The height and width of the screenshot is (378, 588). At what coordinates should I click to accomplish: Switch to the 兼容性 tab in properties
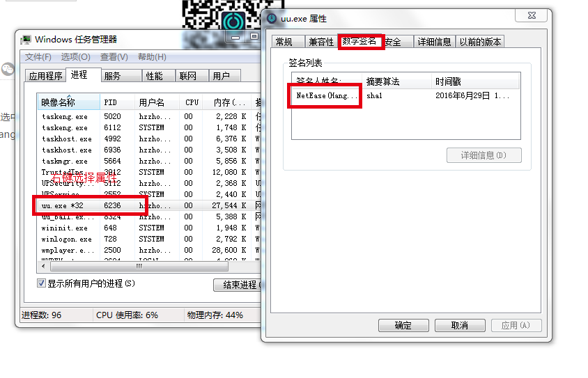[x=321, y=42]
